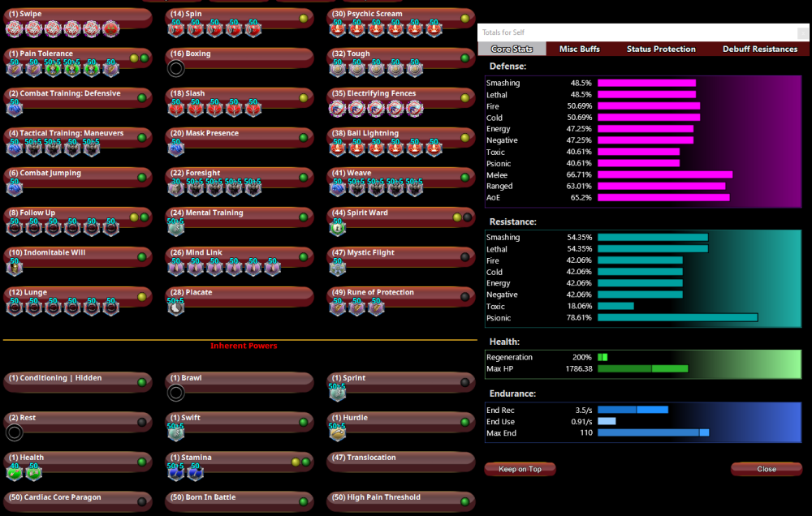
Task: Select the Hurdle enhancement icon
Action: (338, 433)
